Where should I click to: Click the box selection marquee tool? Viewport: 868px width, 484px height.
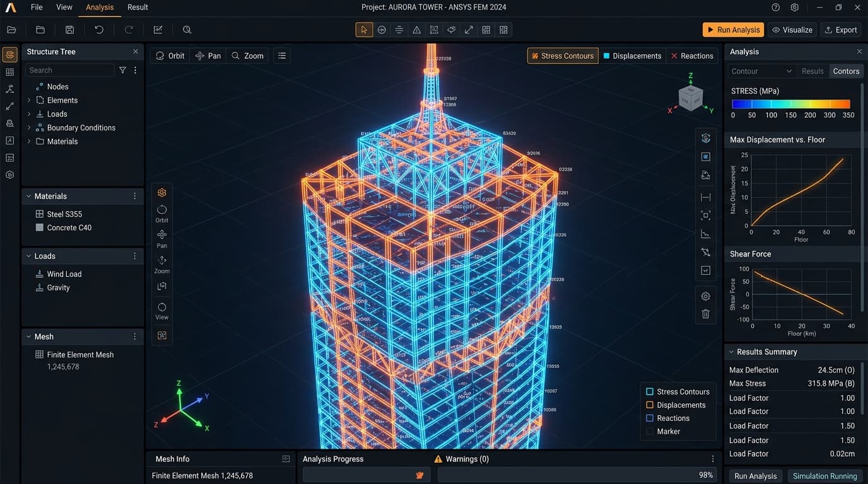click(x=434, y=30)
